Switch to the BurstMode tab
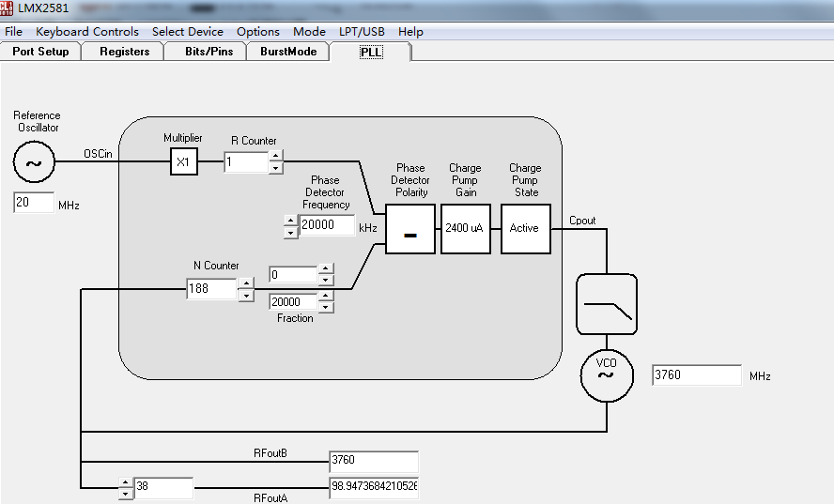Image resolution: width=834 pixels, height=504 pixels. pyautogui.click(x=288, y=52)
